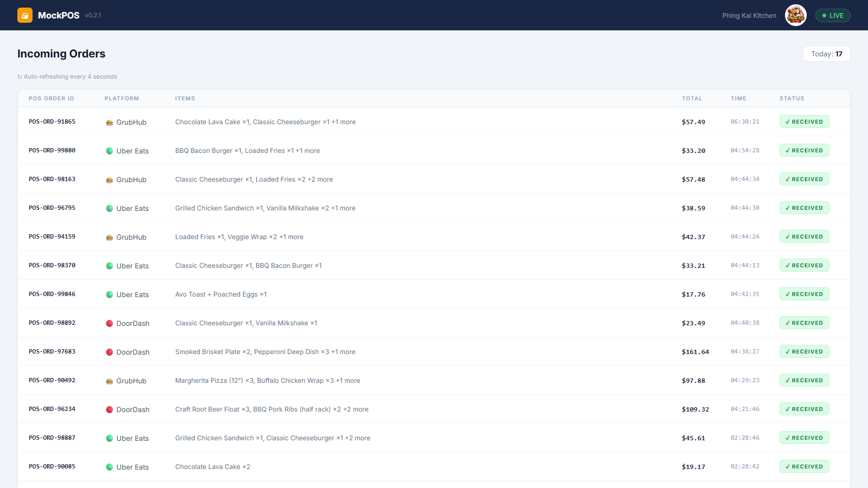The height and width of the screenshot is (488, 868).
Task: Expand '+1 more' items on POS-ORD-97683
Action: [343, 351]
